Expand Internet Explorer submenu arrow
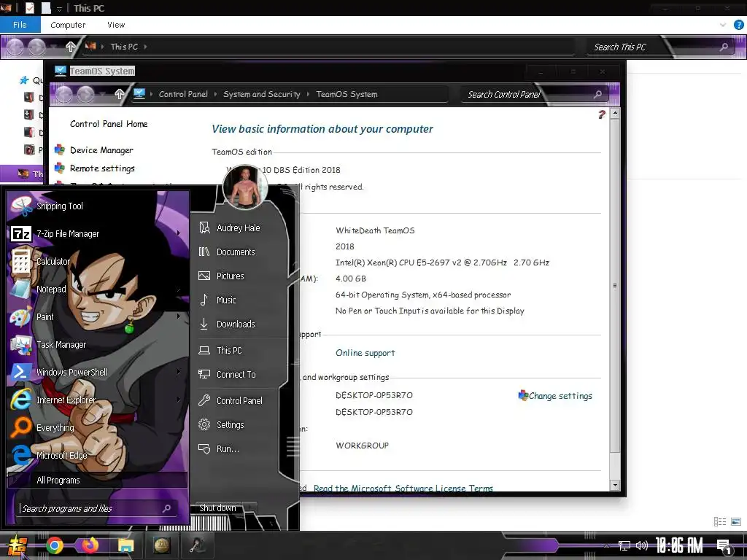Image resolution: width=747 pixels, height=560 pixels. tap(179, 399)
